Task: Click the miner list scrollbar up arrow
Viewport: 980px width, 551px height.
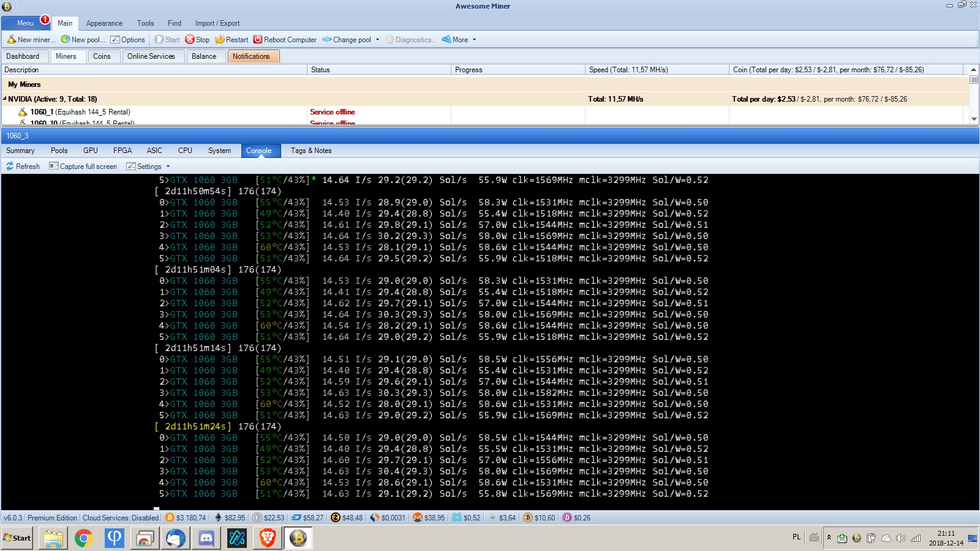Action: [974, 69]
